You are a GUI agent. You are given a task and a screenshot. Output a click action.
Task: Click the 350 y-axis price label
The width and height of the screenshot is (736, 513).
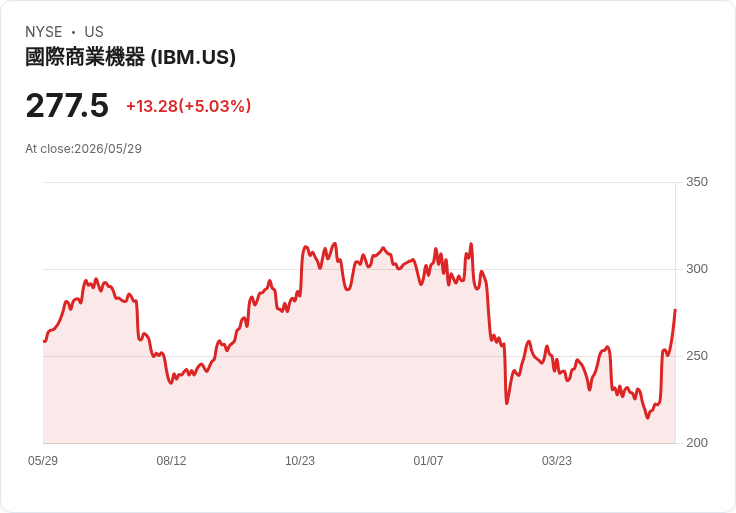point(697,182)
